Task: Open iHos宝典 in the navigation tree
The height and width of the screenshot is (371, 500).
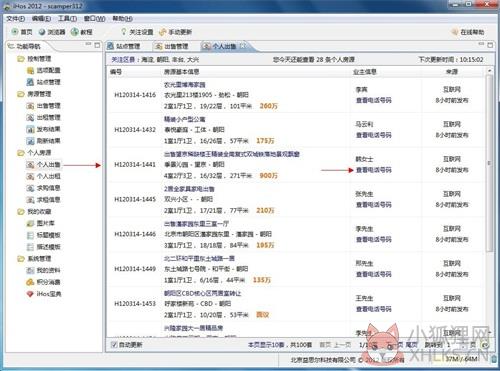Action: pyautogui.click(x=44, y=294)
